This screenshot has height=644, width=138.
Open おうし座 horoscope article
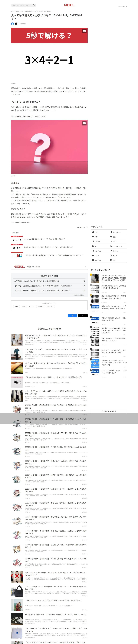[x=49, y=507]
